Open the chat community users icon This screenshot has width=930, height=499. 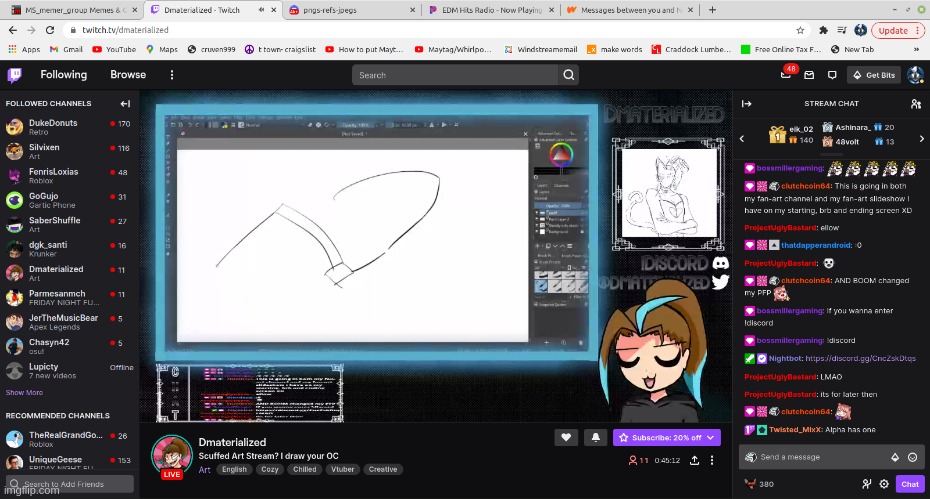click(916, 104)
